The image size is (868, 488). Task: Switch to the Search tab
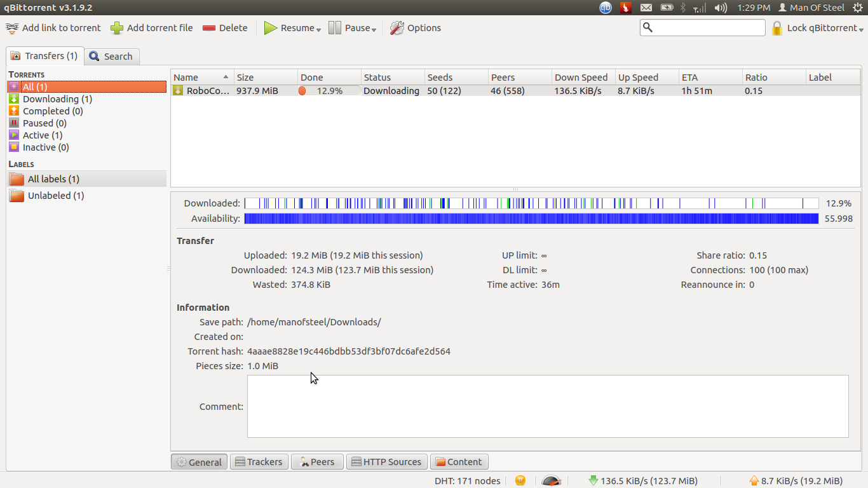pos(112,56)
